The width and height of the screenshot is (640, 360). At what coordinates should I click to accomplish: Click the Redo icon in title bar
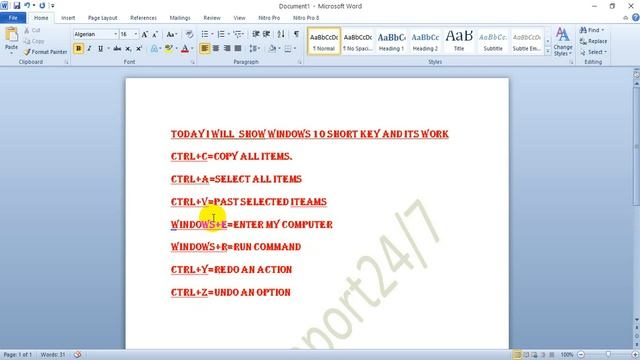point(42,6)
